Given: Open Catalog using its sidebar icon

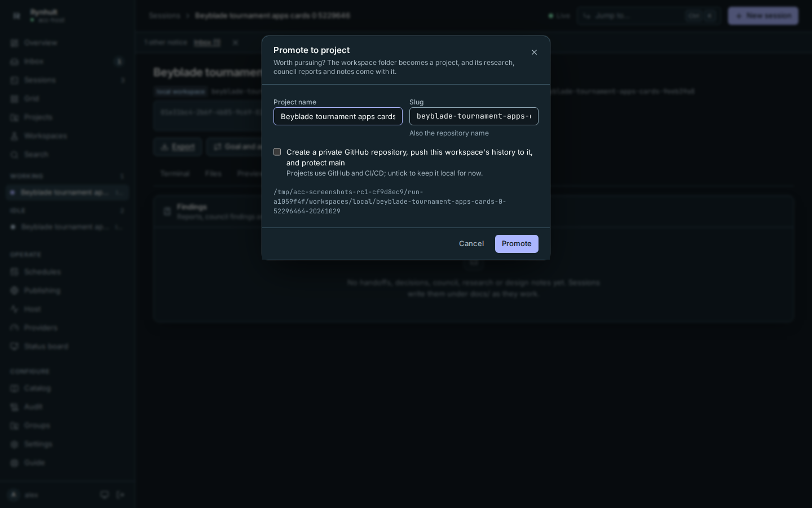Looking at the screenshot, I should click(15, 388).
